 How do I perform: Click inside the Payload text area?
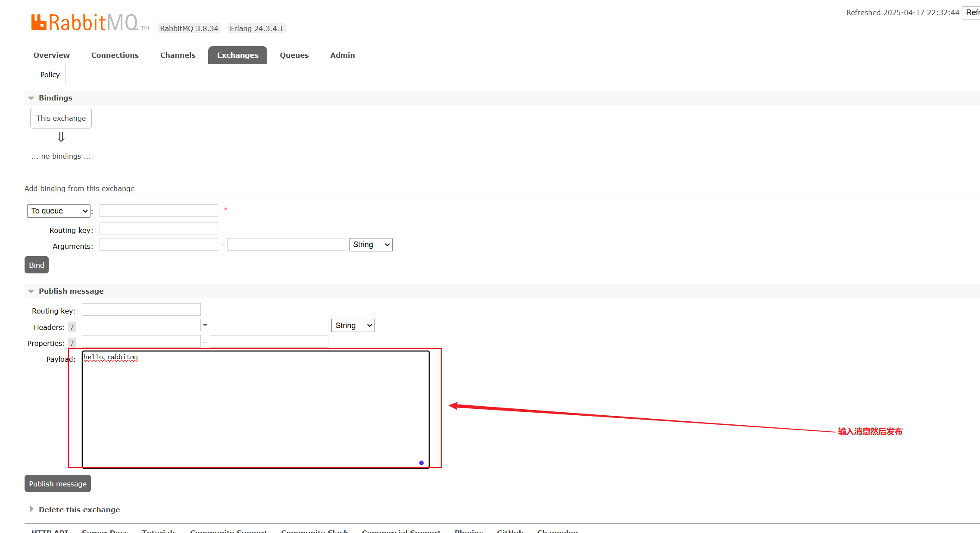255,410
